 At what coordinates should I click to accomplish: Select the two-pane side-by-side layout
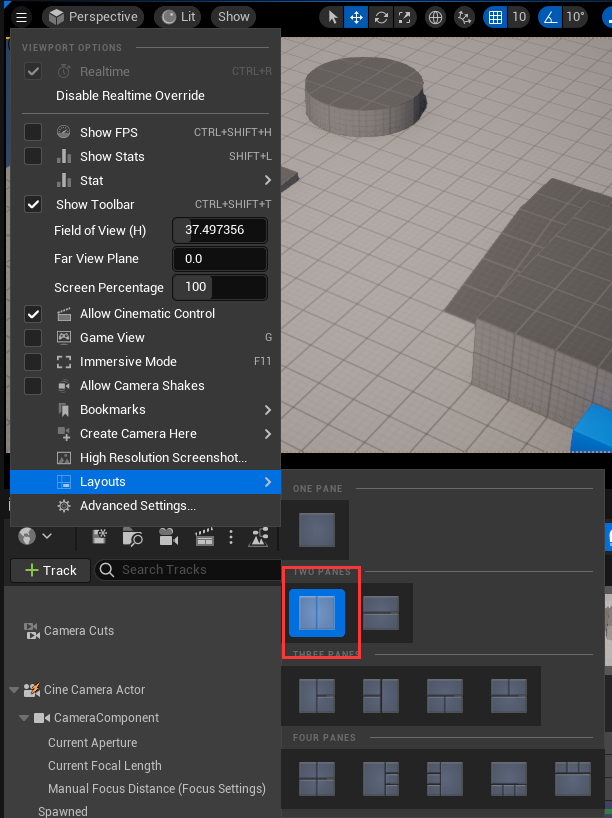coord(317,612)
